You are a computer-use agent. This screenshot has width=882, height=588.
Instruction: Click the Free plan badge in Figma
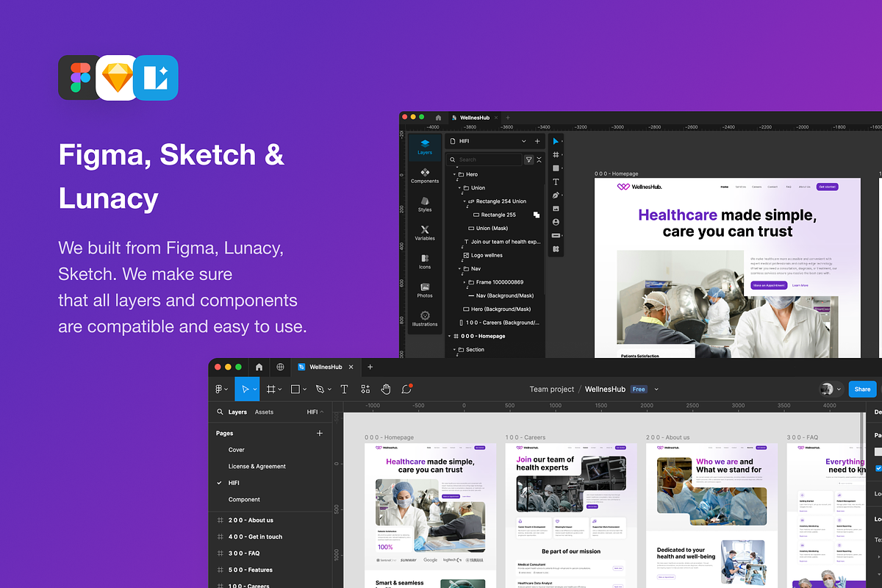(639, 389)
